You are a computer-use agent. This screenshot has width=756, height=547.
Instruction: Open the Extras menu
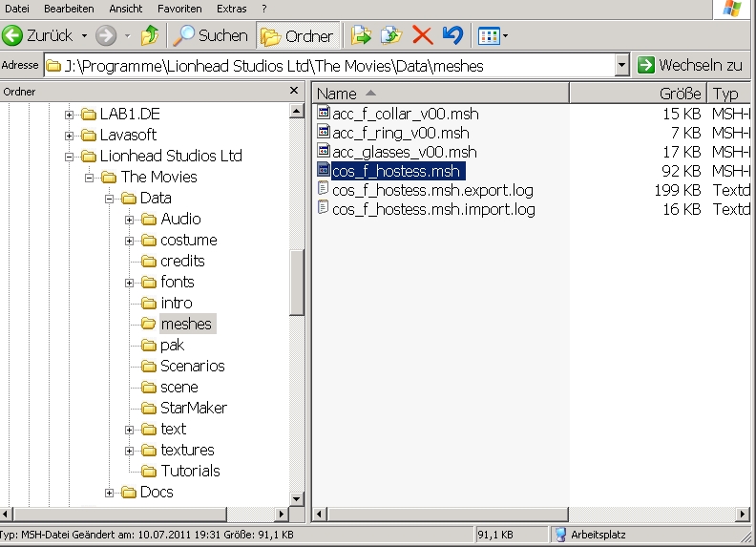point(231,9)
